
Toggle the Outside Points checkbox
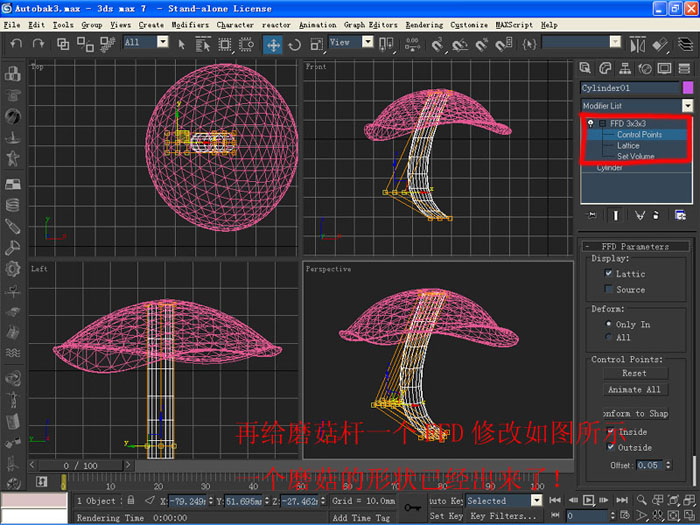[x=611, y=446]
